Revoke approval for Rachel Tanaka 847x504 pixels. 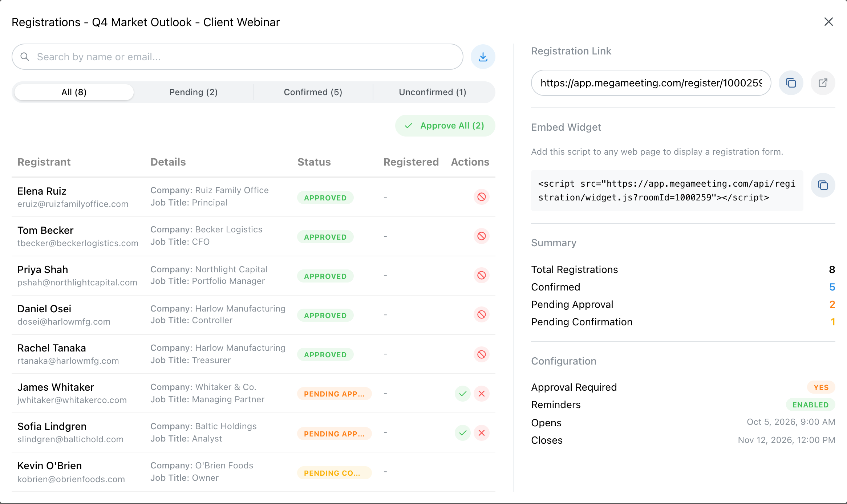coord(482,354)
